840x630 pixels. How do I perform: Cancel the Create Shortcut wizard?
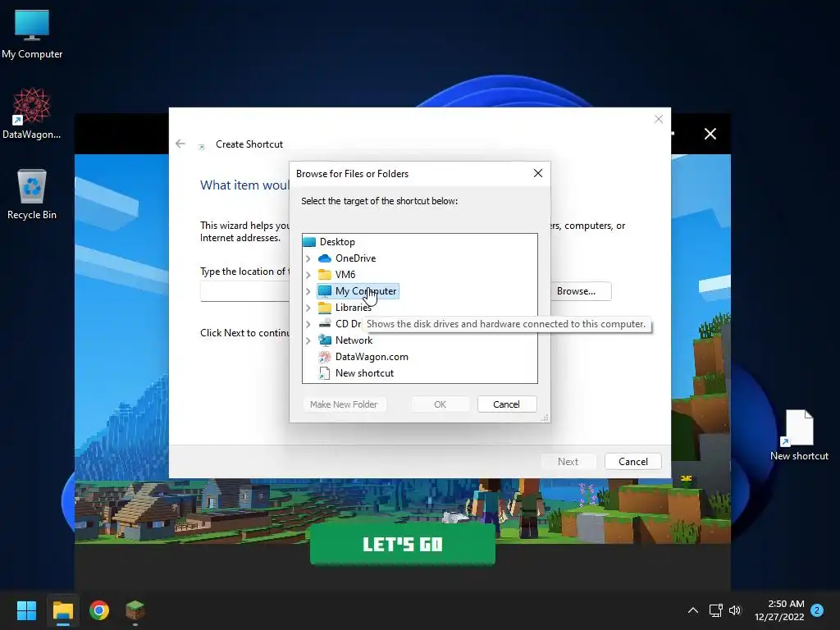(632, 461)
